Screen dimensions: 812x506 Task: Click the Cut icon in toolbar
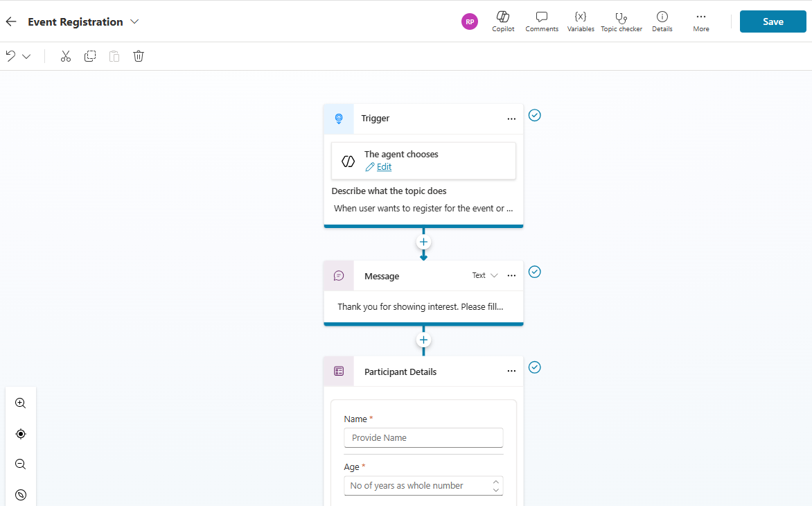pyautogui.click(x=66, y=56)
